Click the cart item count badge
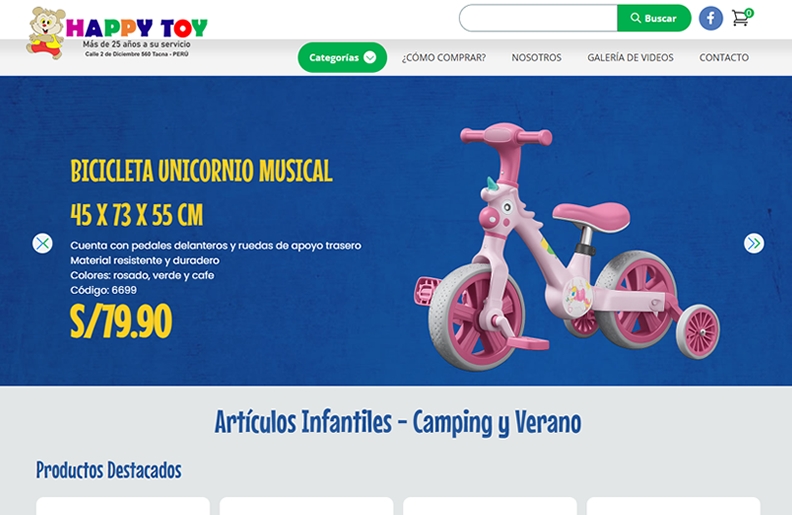 [x=749, y=13]
